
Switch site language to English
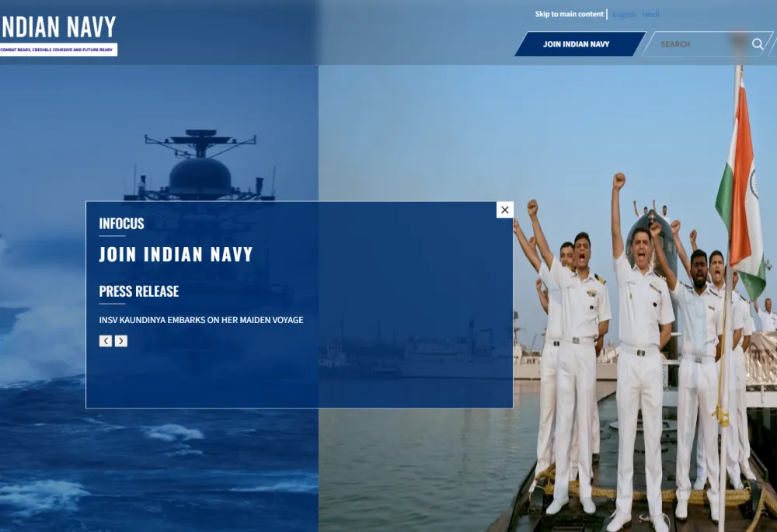click(624, 15)
